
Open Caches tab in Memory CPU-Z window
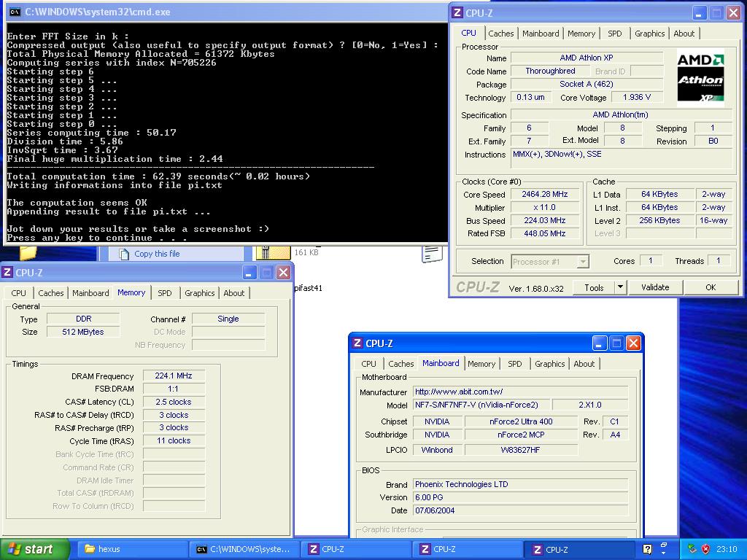click(x=50, y=293)
